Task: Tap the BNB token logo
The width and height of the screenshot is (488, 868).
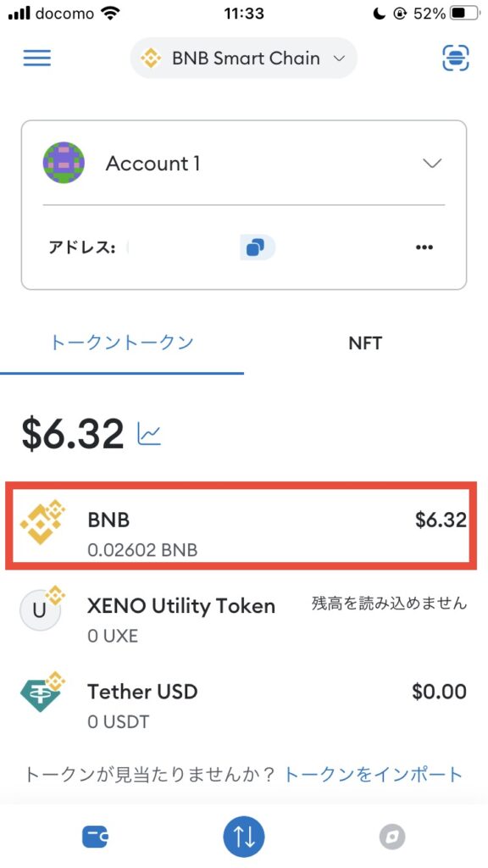Action: 42,522
